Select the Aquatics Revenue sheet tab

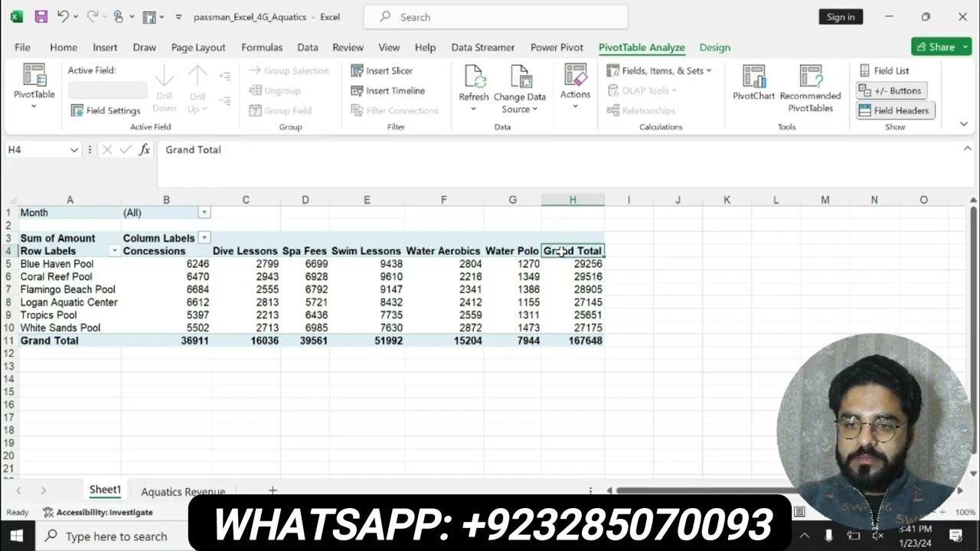coord(183,491)
